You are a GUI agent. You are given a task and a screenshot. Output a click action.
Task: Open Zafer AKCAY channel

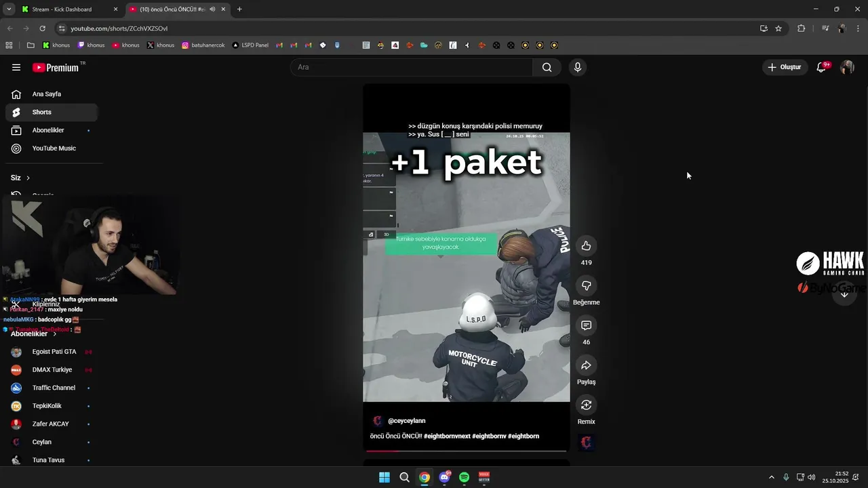coord(52,424)
